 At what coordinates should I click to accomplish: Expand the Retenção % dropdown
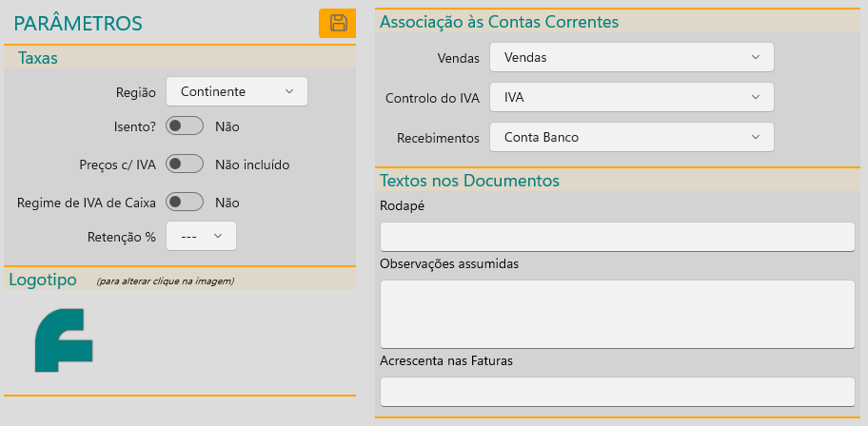coord(201,237)
